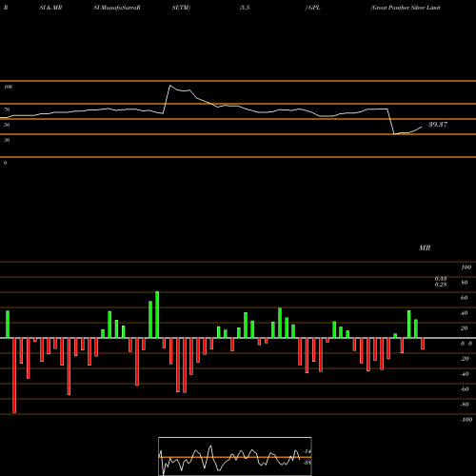Image resolution: width=476 pixels, height=476 pixels.
Task: Click the 'SI MunafaSutraR' header text
Action: coord(117,8)
